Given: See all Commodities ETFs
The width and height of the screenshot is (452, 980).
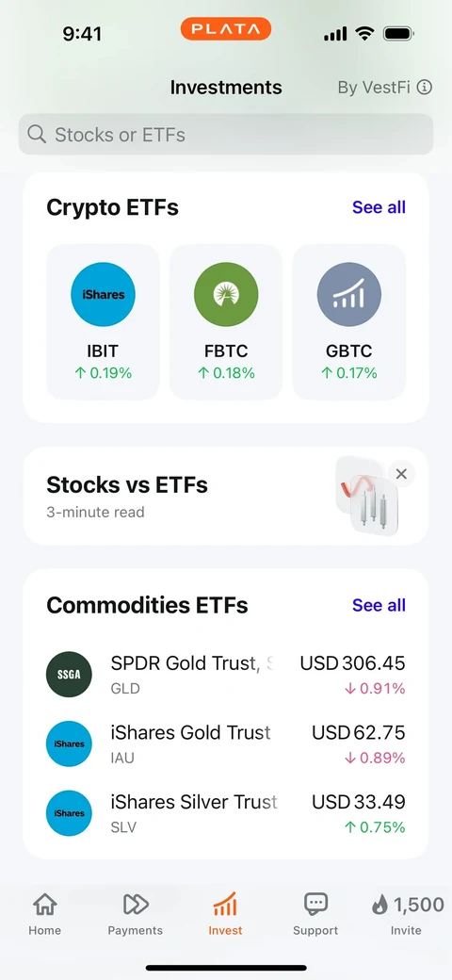Looking at the screenshot, I should 379,605.
